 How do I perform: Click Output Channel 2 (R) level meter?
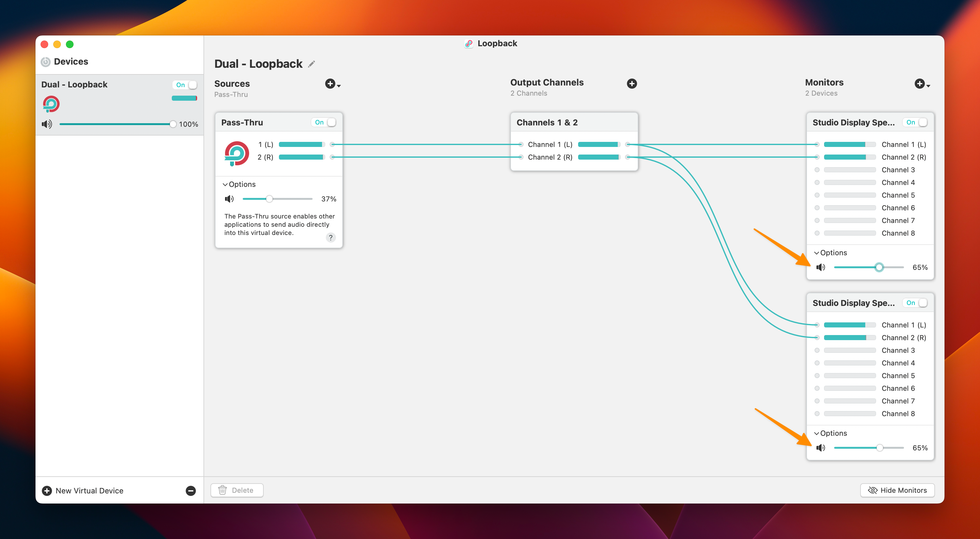(x=599, y=157)
